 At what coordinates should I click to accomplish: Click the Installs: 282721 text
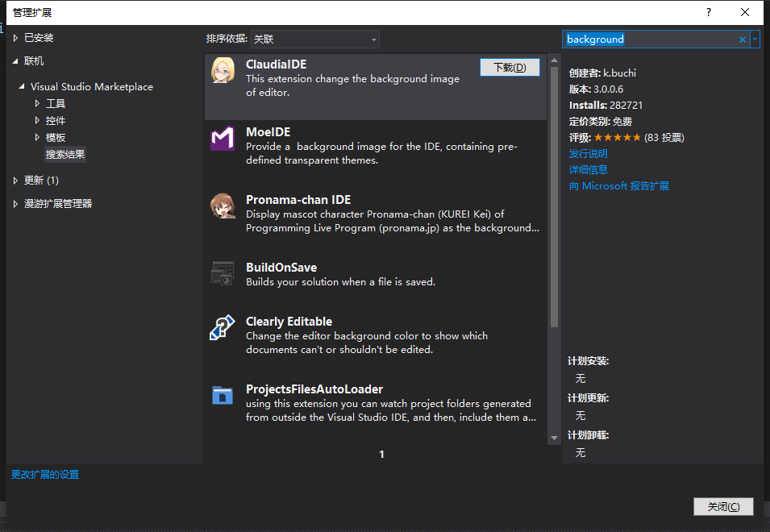click(x=606, y=106)
